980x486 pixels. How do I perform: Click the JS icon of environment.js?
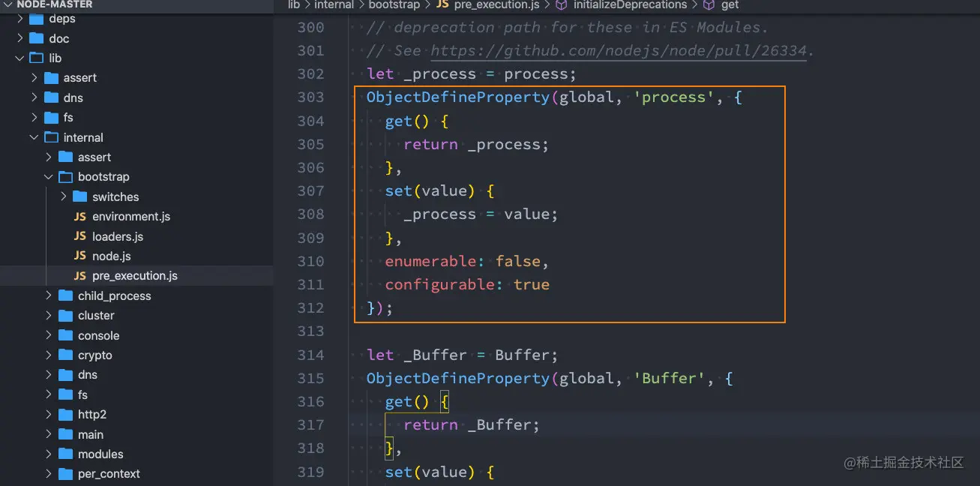[x=80, y=216]
